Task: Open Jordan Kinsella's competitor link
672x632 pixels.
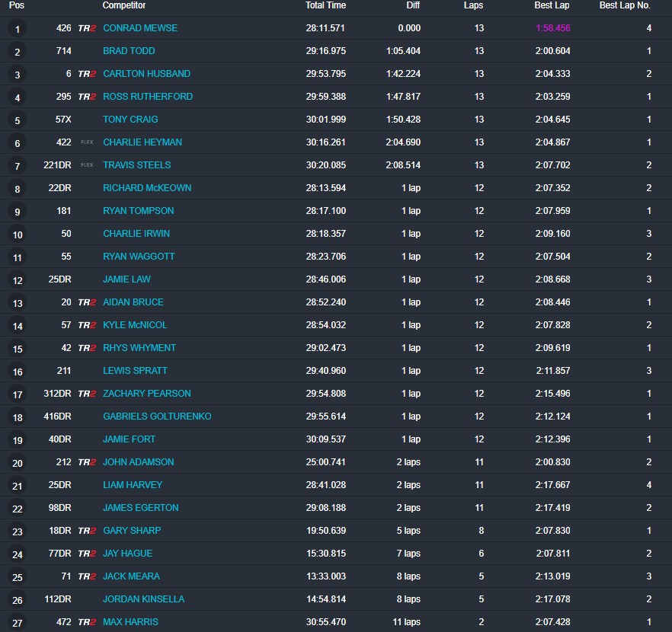Action: pos(143,599)
